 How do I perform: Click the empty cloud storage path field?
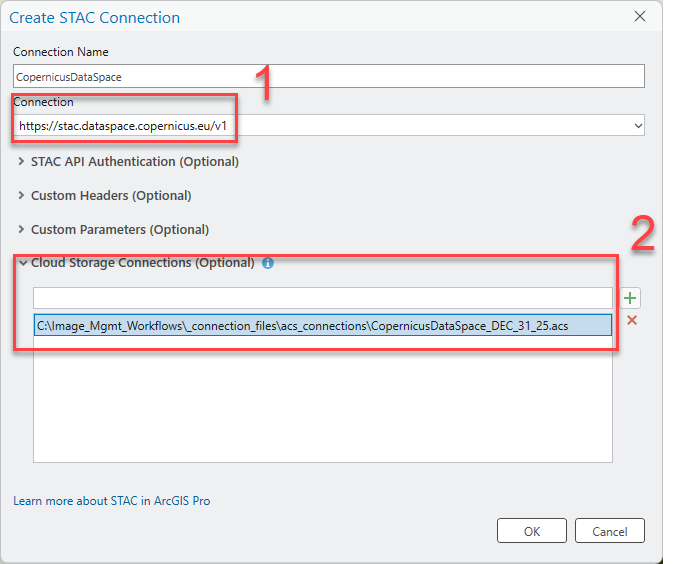click(x=322, y=298)
